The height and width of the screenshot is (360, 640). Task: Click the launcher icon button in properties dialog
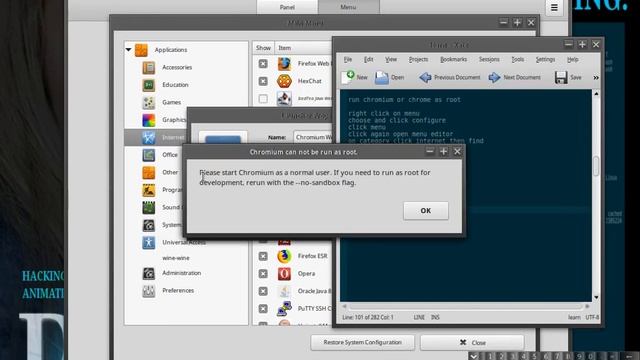pyautogui.click(x=223, y=138)
